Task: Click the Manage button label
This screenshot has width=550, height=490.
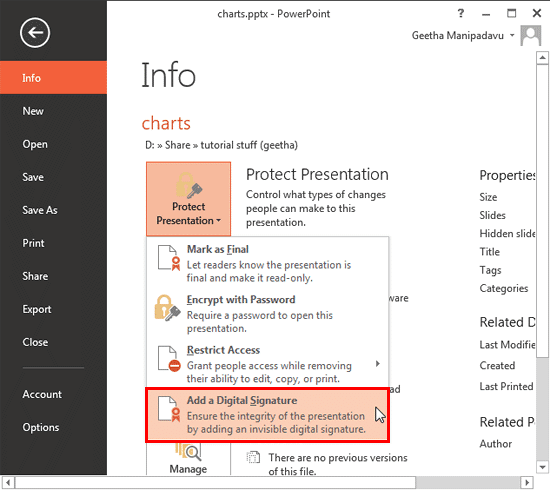Action: (x=188, y=469)
